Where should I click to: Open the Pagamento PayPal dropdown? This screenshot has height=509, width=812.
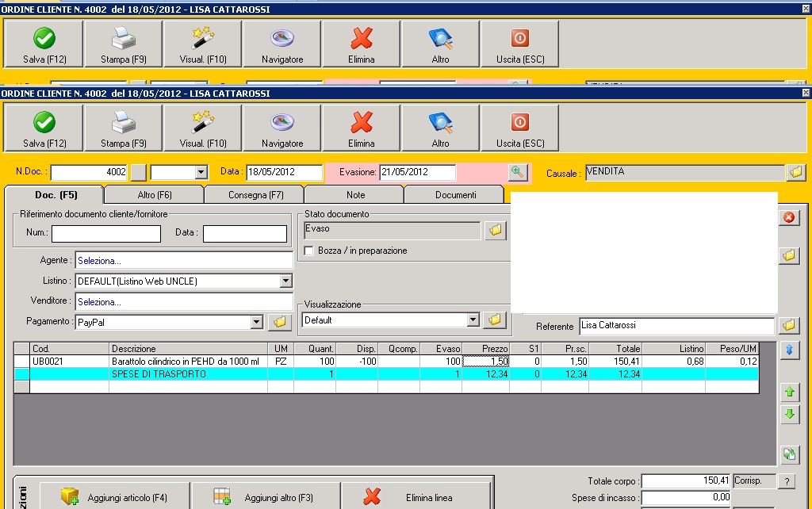pyautogui.click(x=256, y=322)
